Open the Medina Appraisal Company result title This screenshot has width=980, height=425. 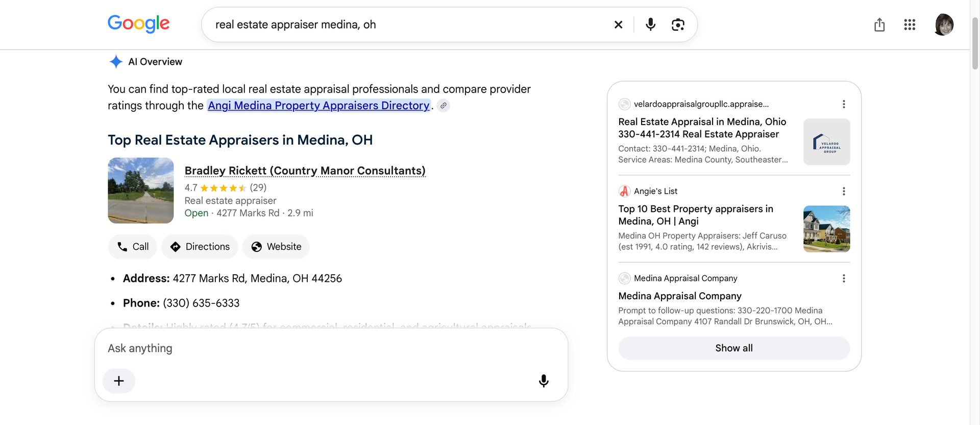point(680,296)
